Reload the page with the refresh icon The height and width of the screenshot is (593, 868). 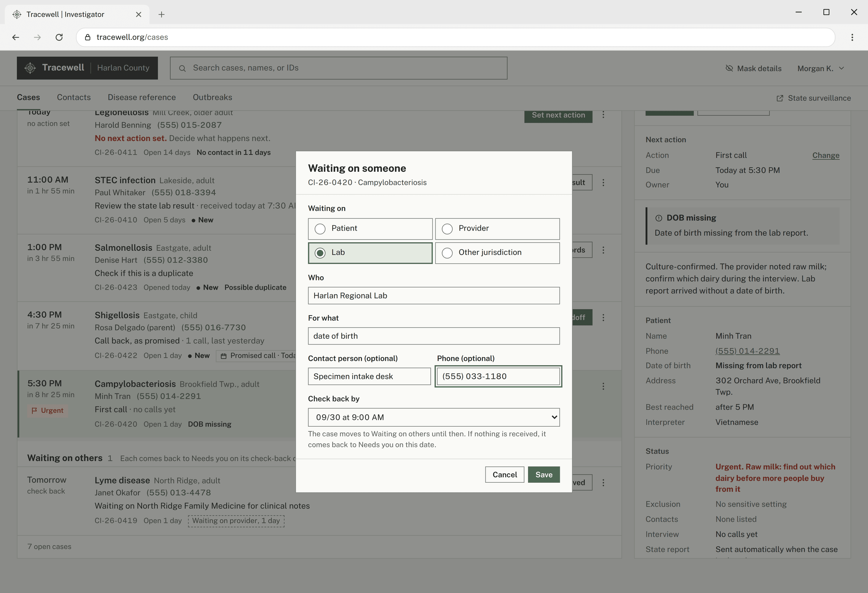pyautogui.click(x=59, y=37)
